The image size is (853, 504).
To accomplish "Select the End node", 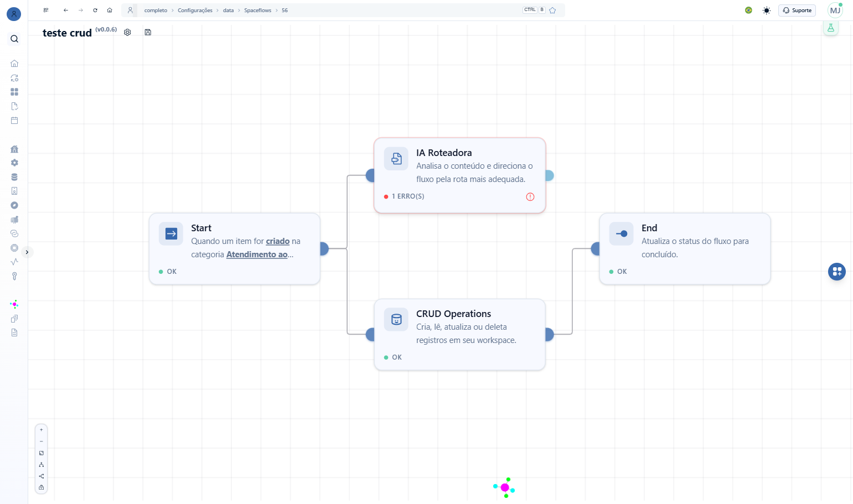I will click(685, 249).
